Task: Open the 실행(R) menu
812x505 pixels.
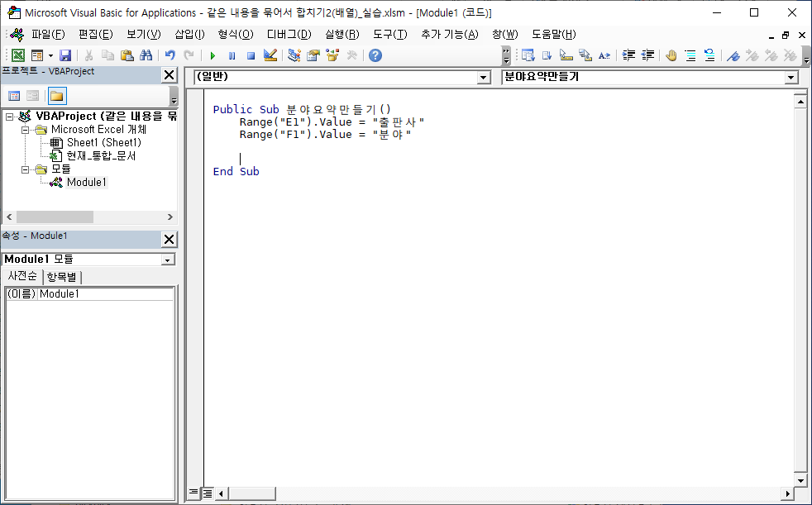Action: 342,35
